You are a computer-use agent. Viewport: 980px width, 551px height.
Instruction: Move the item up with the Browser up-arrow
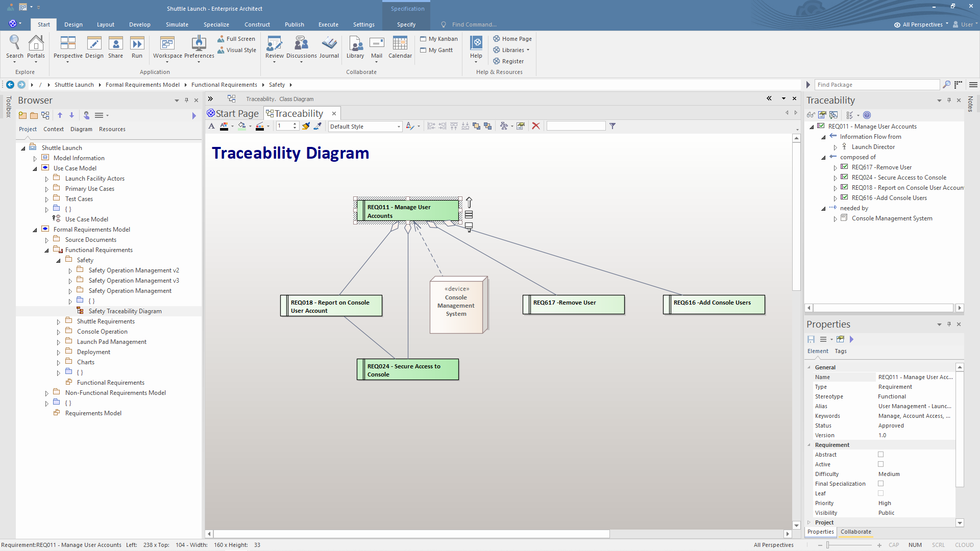60,115
